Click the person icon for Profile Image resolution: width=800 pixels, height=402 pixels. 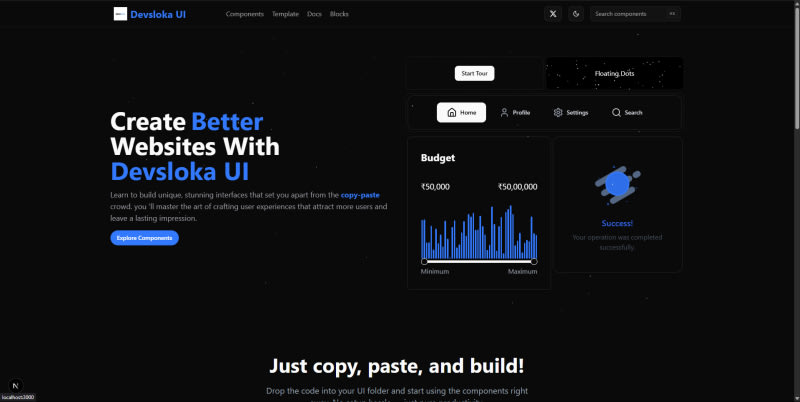504,113
